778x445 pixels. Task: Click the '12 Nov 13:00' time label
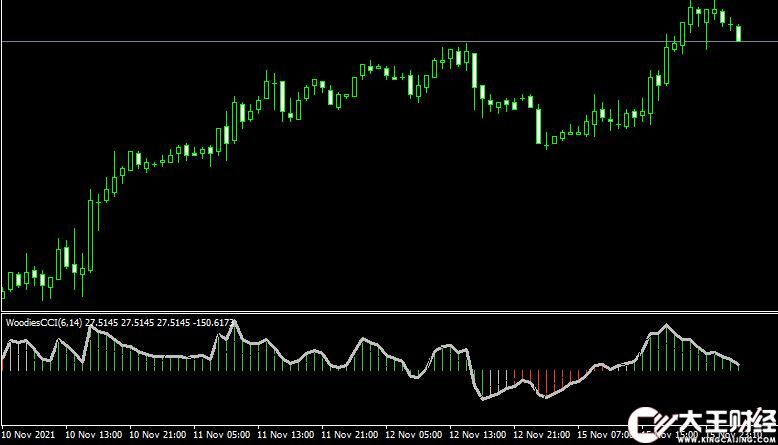pos(478,435)
